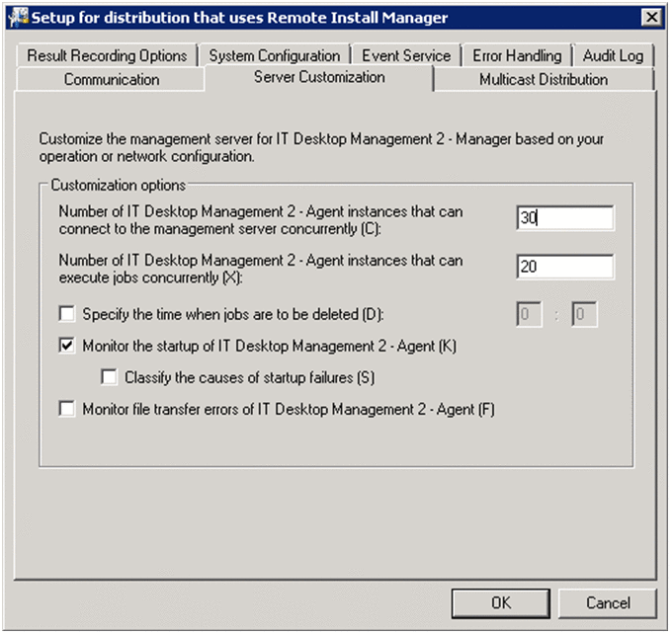
Task: Click the setup dialog title bar icon
Action: click(x=15, y=17)
